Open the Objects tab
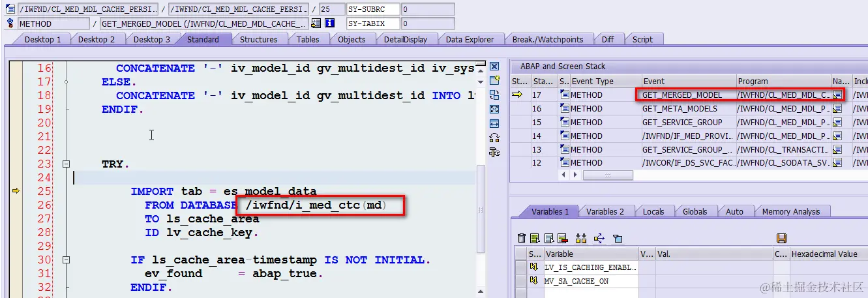The height and width of the screenshot is (298, 868). (x=352, y=39)
